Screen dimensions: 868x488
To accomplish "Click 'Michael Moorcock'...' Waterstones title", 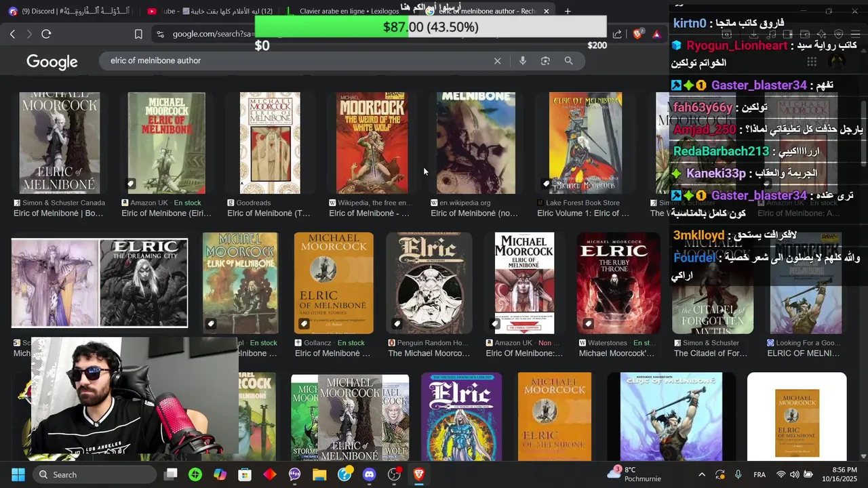I will tap(616, 353).
